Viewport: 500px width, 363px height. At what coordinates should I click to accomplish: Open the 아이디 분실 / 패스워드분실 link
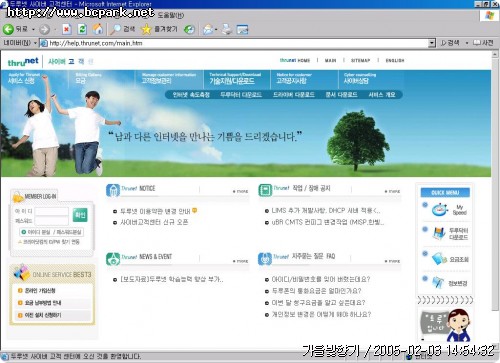pyautogui.click(x=52, y=232)
